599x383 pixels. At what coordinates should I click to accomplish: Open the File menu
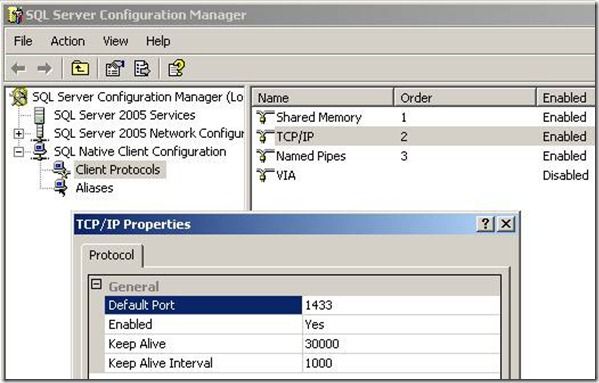(x=23, y=41)
